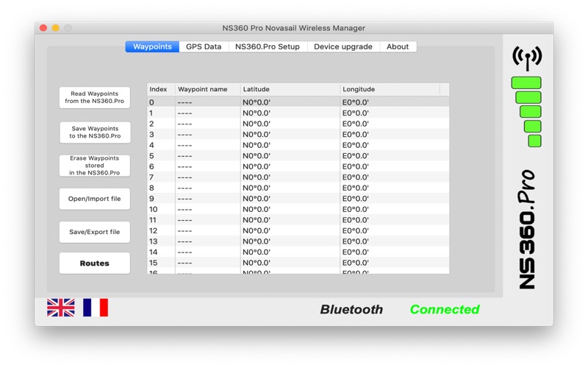
Task: Switch to the GPS Data tab
Action: pos(204,46)
